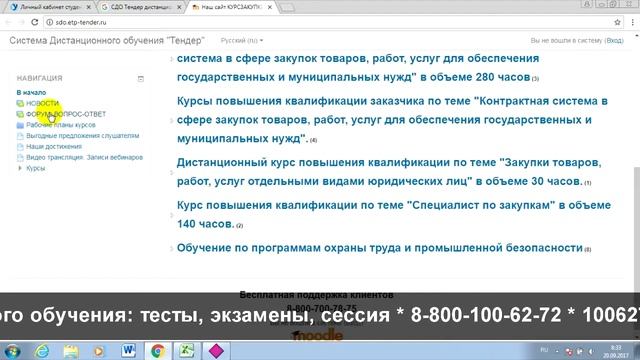The width and height of the screenshot is (640, 360).
Task: Switch to Личный кабинет студента tab
Action: (50, 7)
